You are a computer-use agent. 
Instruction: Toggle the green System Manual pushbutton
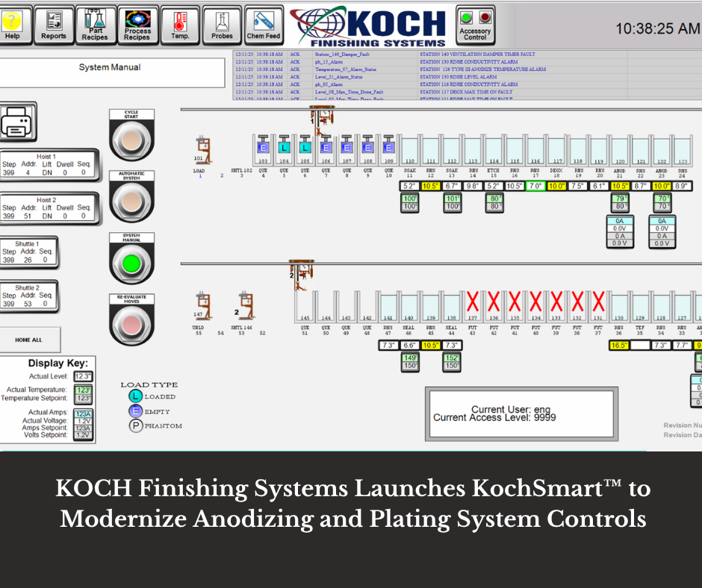[131, 263]
